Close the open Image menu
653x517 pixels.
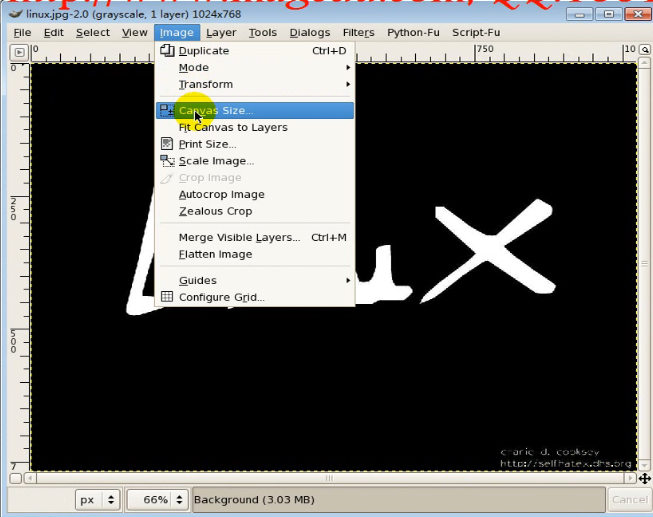177,32
